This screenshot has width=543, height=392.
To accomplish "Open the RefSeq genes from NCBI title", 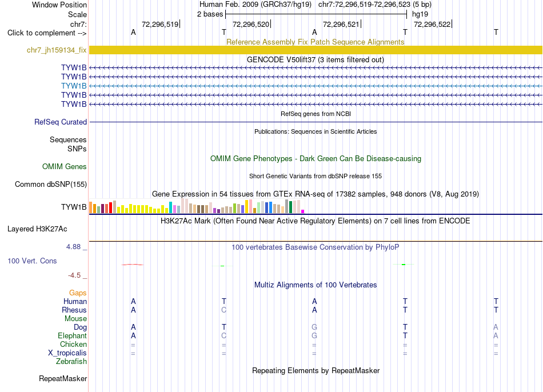I will click(316, 114).
